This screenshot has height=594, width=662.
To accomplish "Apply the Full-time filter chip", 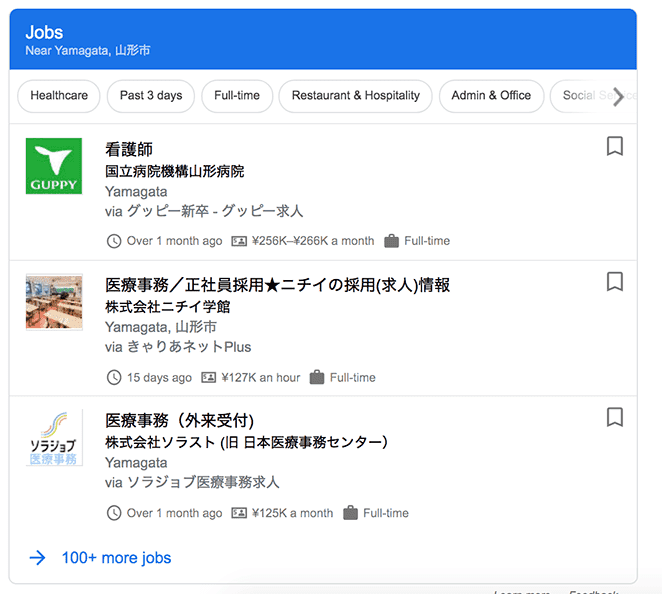I will coord(237,96).
